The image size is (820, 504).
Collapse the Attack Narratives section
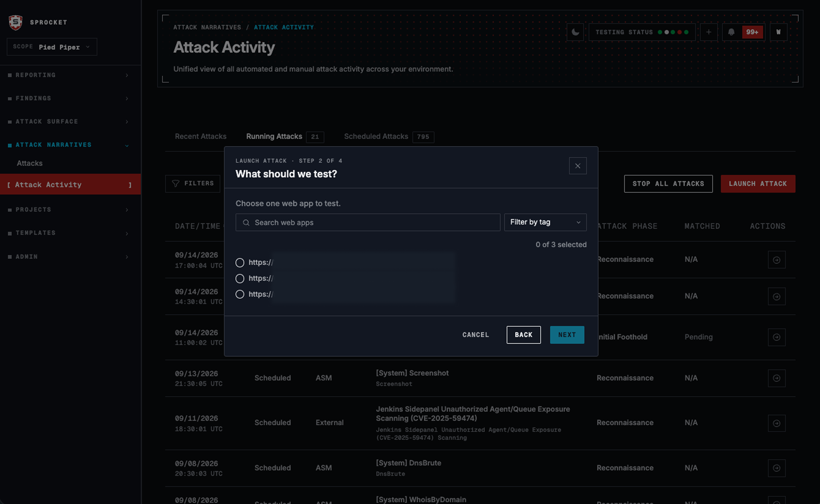pos(68,145)
